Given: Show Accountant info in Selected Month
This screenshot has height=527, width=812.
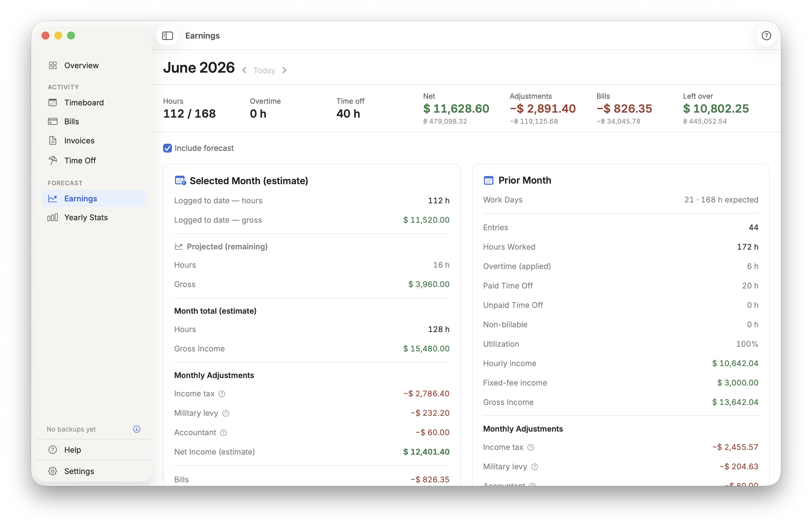Looking at the screenshot, I should click(x=224, y=433).
